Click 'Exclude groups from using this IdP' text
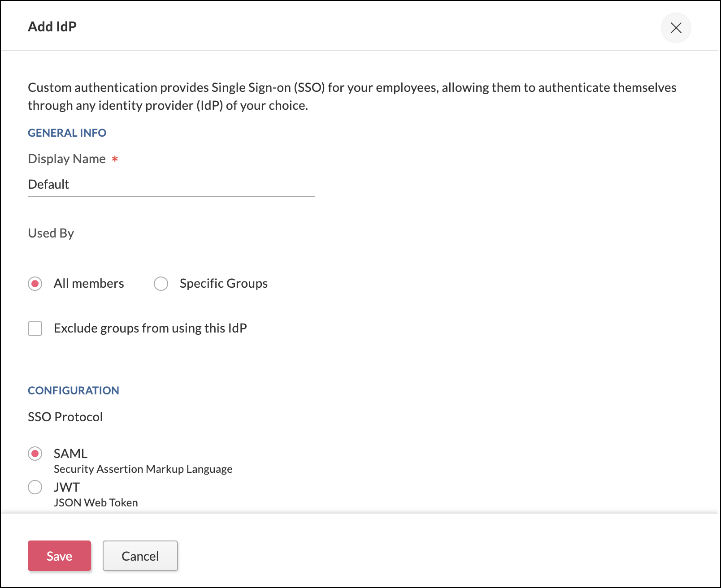721x588 pixels. (x=150, y=329)
